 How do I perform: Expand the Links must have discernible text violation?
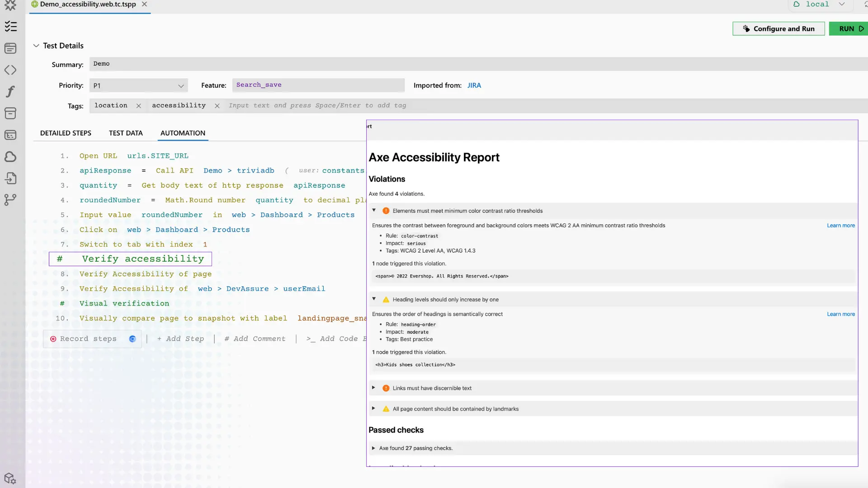(x=374, y=388)
